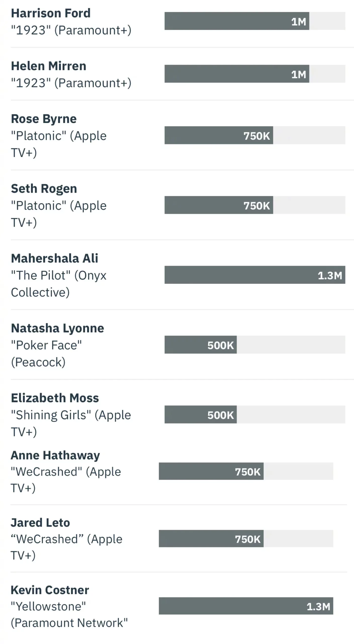Click the Rose Byrne name heading
Viewport: 354px width, 644px height.
pyautogui.click(x=44, y=119)
